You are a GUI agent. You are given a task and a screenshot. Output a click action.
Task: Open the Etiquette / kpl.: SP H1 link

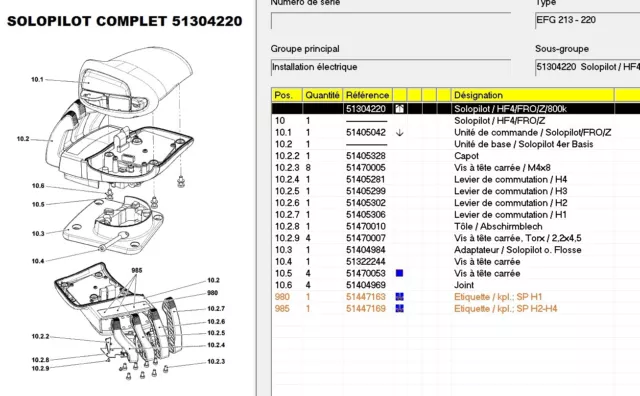click(498, 297)
